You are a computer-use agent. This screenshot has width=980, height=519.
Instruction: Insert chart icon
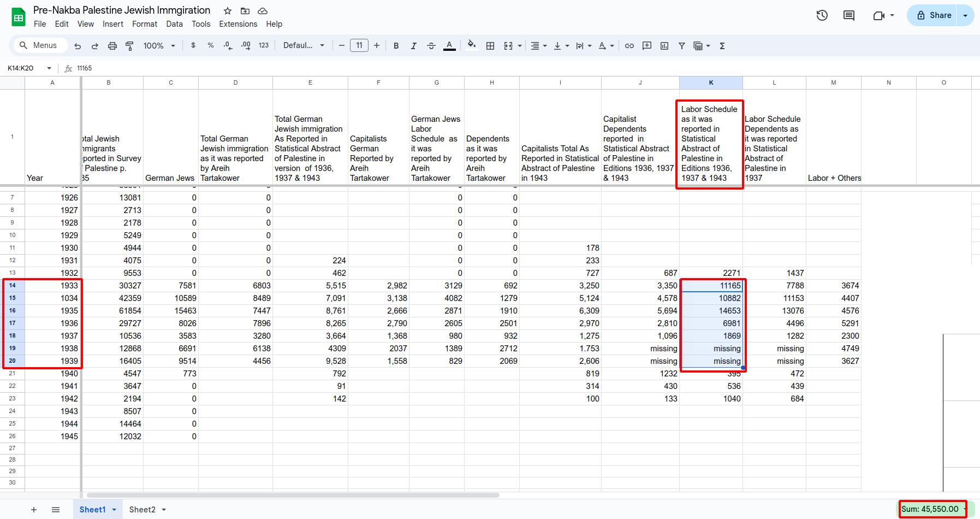pyautogui.click(x=664, y=46)
